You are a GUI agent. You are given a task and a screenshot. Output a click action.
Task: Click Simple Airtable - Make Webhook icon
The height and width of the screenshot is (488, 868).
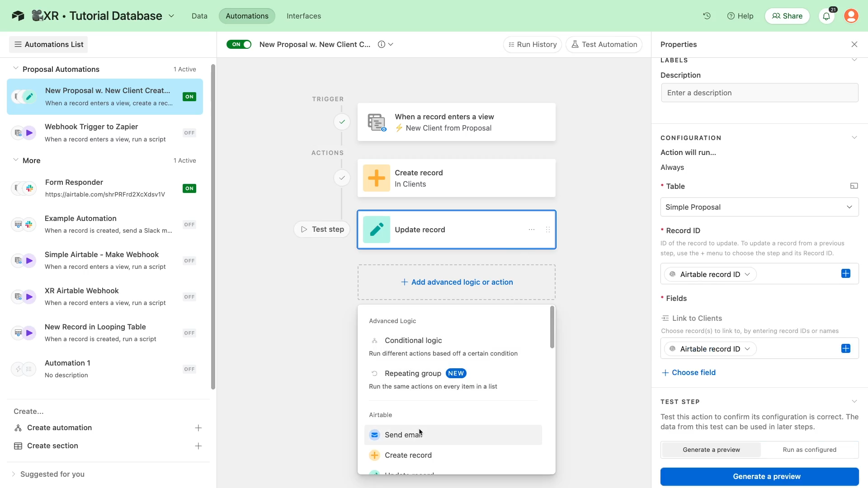[24, 261]
